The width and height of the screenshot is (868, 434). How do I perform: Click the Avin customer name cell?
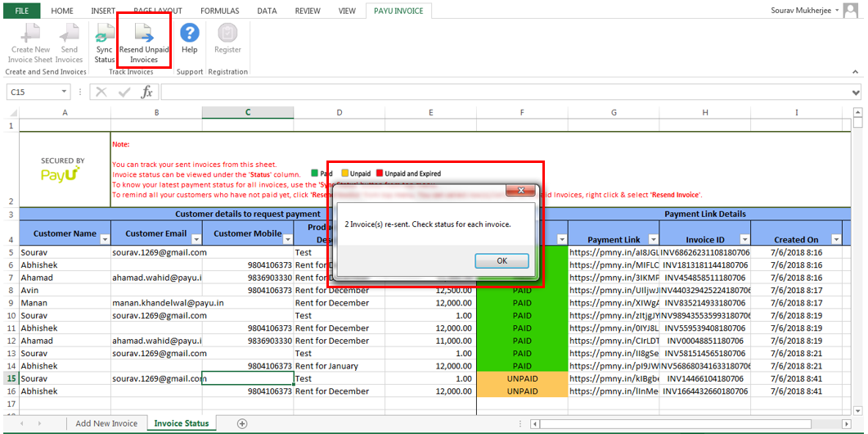coord(65,290)
